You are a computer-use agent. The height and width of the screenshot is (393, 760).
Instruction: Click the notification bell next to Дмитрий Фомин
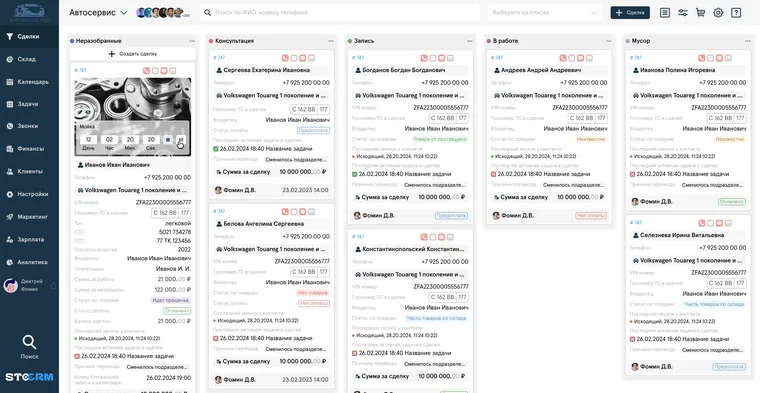(x=53, y=286)
